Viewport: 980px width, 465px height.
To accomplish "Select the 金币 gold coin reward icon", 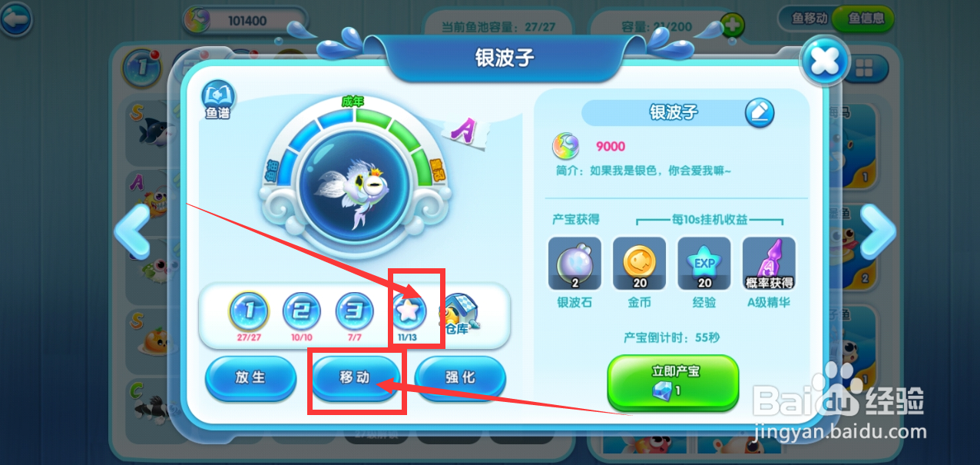I will [639, 264].
